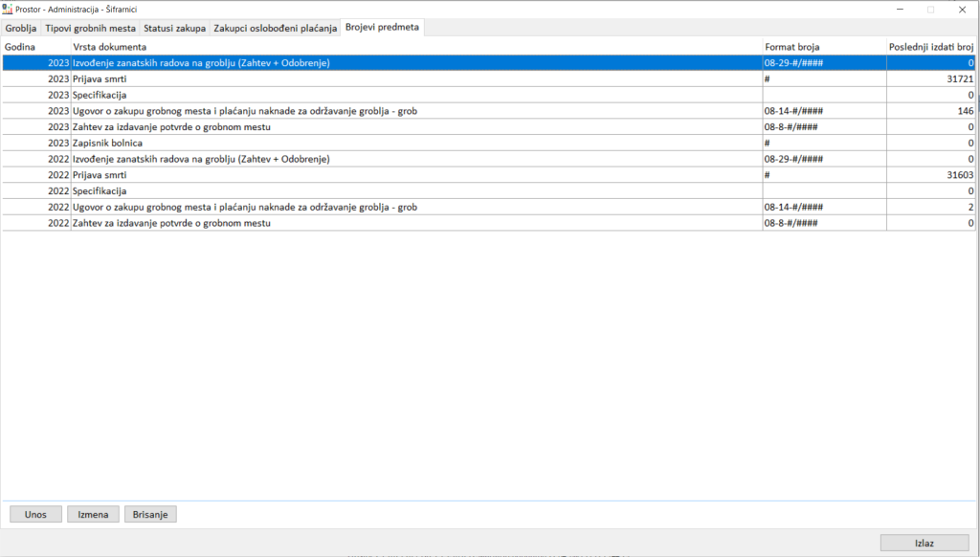Open the Tipovi grobnih mesta tab
Image resolution: width=980 pixels, height=557 pixels.
point(91,29)
